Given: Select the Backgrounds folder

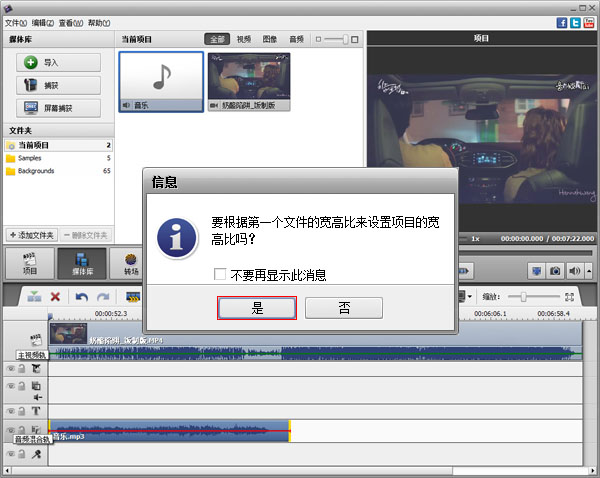Looking at the screenshot, I should [59, 171].
